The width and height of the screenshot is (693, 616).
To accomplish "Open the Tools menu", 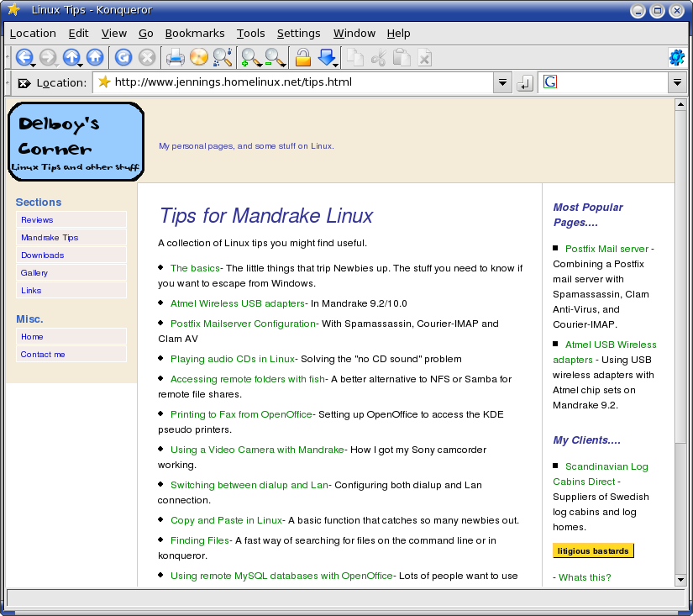I will [x=250, y=33].
